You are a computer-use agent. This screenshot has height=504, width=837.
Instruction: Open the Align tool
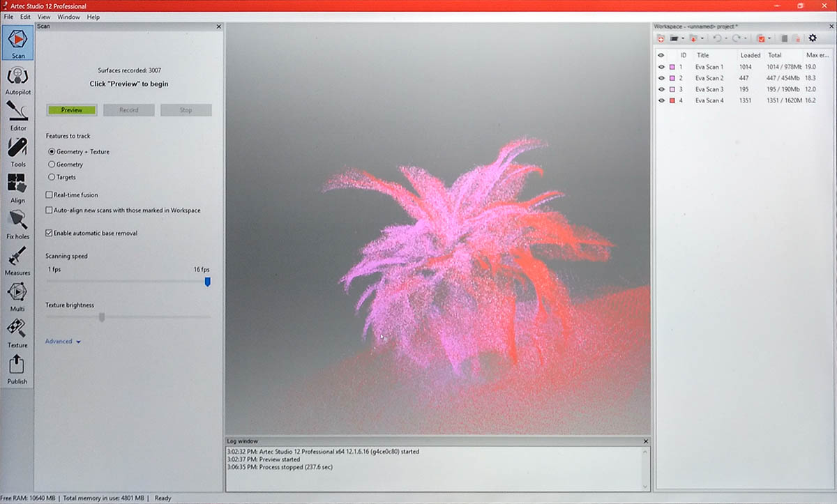click(17, 188)
